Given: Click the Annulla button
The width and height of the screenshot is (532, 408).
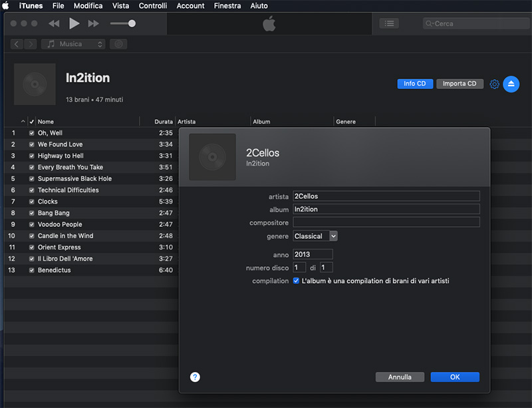Looking at the screenshot, I should coord(400,377).
